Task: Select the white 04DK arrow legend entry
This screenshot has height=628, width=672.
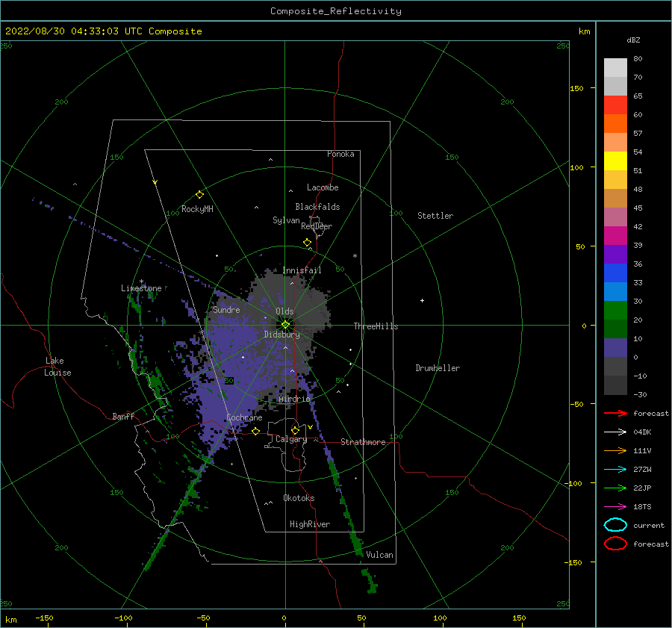Action: coord(615,432)
